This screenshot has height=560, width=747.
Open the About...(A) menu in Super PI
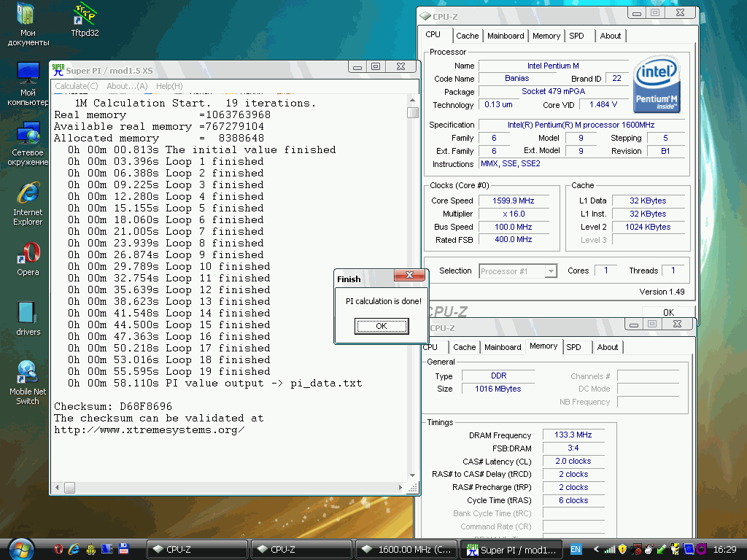(x=127, y=86)
